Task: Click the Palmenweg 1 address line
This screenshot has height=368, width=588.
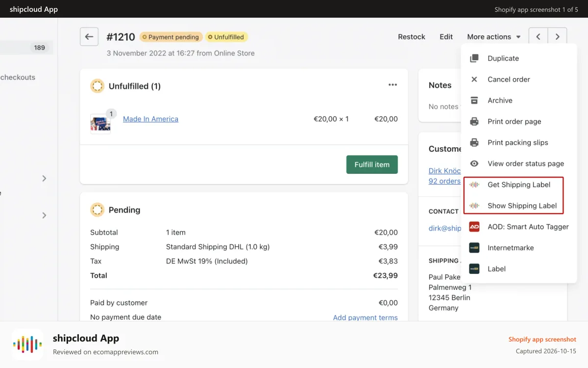Action: (x=450, y=288)
